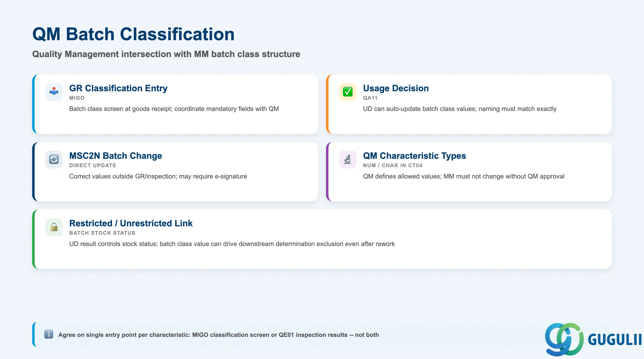Click the 'NUM / CHAR IN CT04' label
This screenshot has height=359, width=644.
point(392,165)
